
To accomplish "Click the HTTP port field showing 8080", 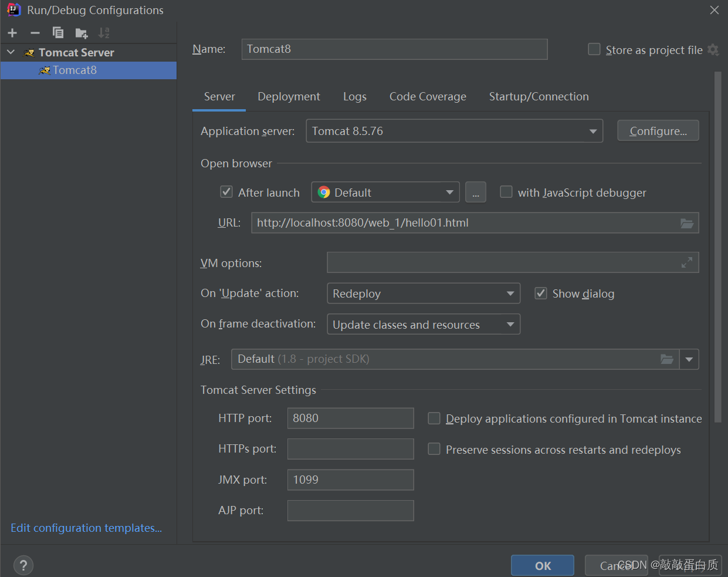I will tap(351, 418).
